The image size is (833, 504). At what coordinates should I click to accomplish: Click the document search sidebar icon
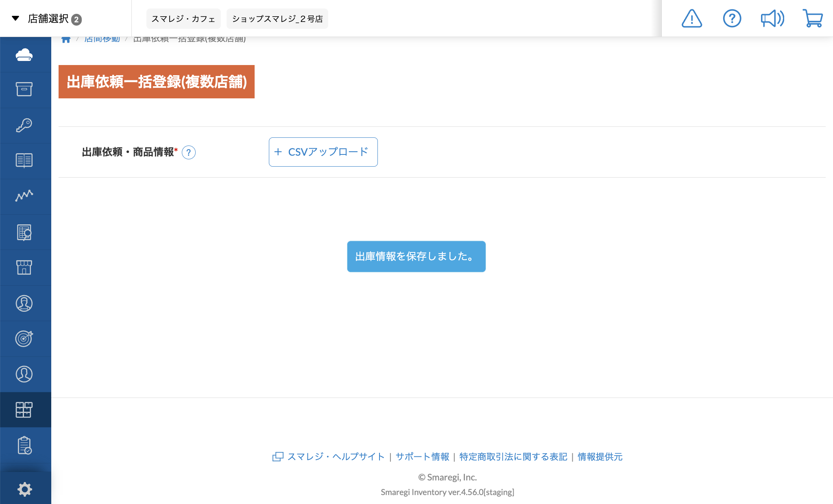click(x=24, y=232)
